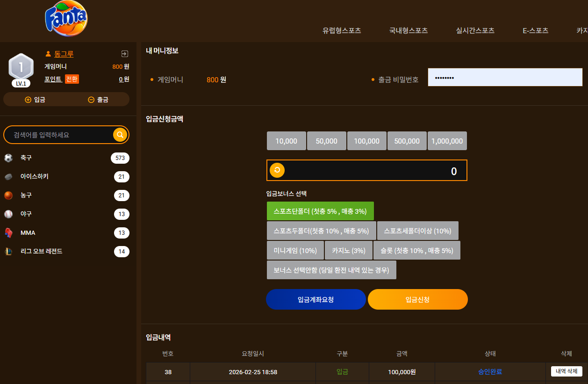Click the 출금 비밀번호 password field
Image resolution: width=588 pixels, height=384 pixels.
pos(505,77)
